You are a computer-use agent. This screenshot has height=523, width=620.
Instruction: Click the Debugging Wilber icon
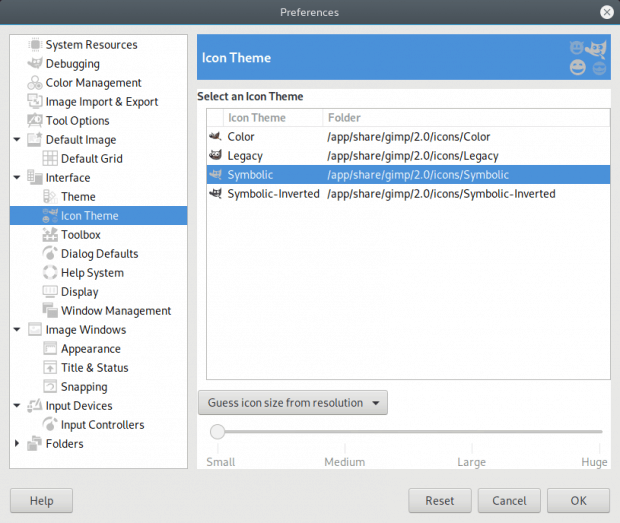point(35,64)
